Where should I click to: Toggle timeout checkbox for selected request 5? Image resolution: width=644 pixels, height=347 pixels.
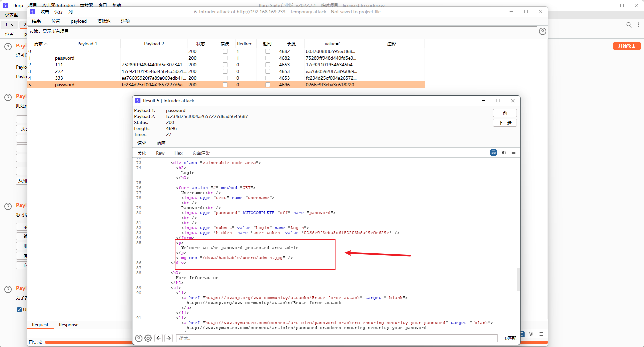(268, 85)
